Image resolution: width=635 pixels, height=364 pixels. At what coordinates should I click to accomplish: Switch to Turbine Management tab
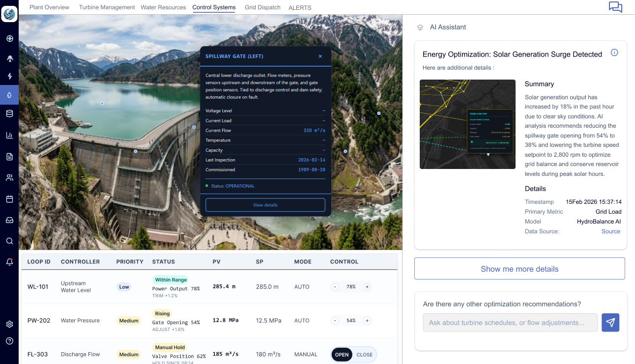pos(107,7)
